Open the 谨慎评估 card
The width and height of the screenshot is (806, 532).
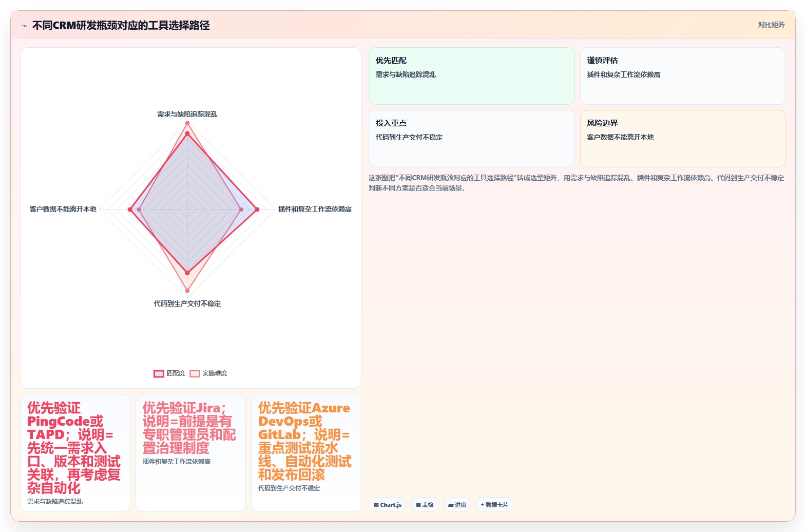tap(683, 76)
